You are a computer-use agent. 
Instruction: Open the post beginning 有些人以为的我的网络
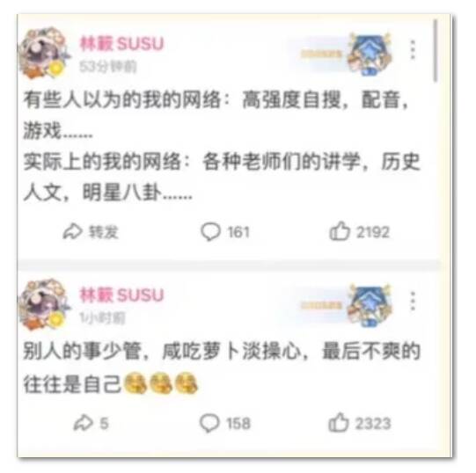pos(222,146)
